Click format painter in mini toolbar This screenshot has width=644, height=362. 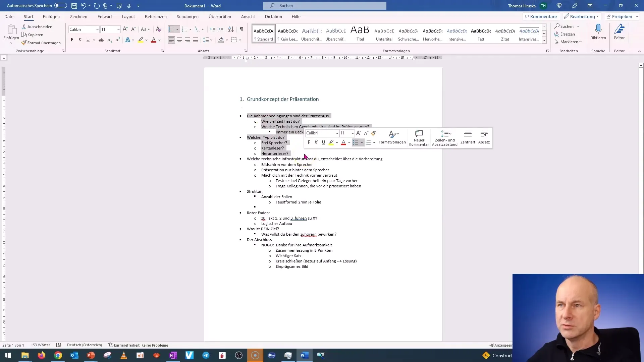pos(374,133)
